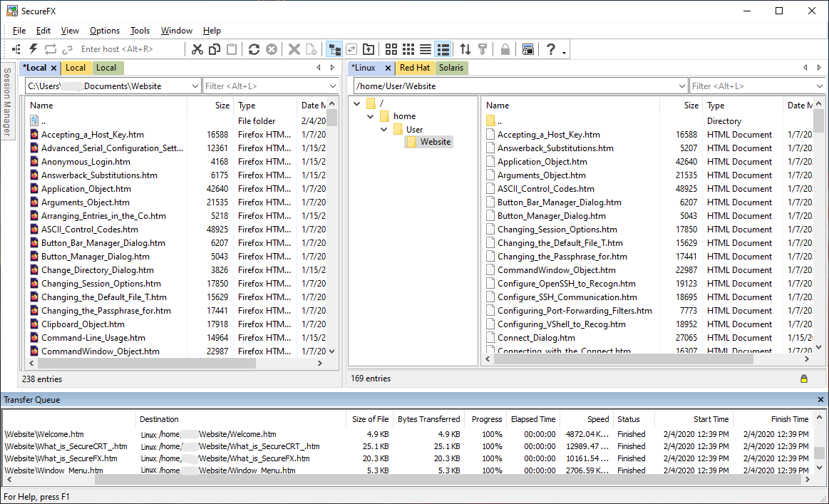829x504 pixels.
Task: Click the Destination column header in Transfer Queue
Action: 240,419
